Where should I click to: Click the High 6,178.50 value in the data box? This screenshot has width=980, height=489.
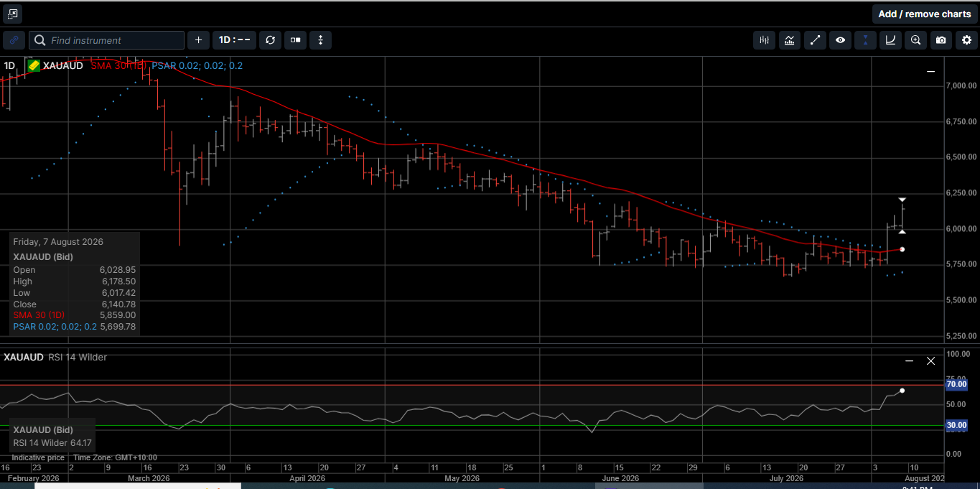118,281
